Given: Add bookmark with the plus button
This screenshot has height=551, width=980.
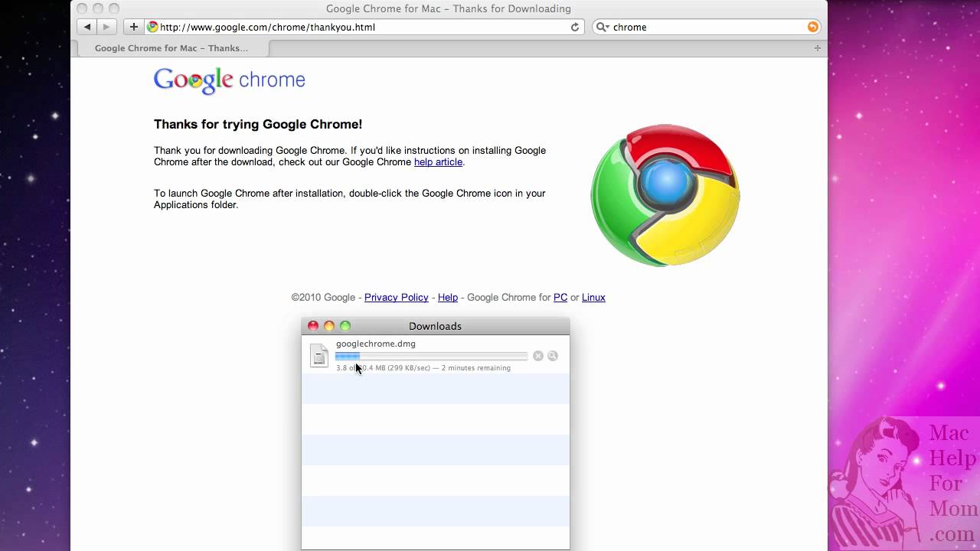Looking at the screenshot, I should coord(133,27).
